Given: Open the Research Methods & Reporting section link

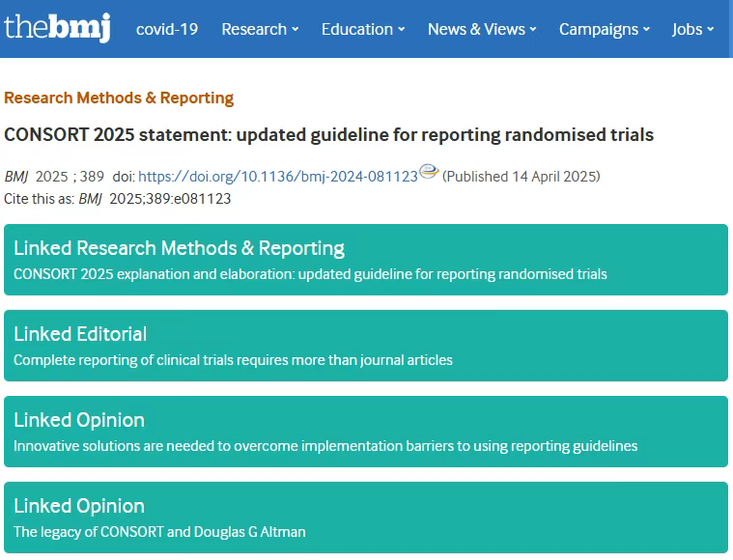Looking at the screenshot, I should click(x=119, y=98).
